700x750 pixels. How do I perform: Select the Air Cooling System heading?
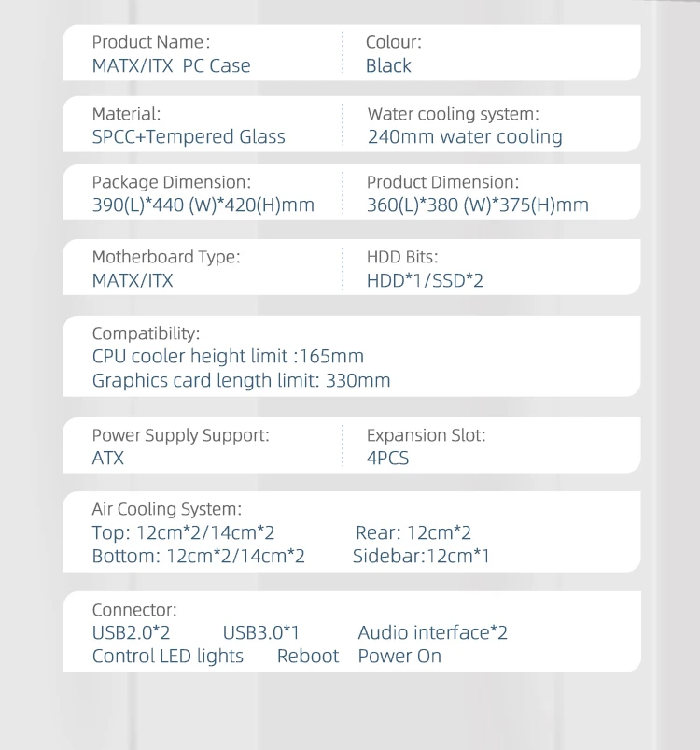point(166,509)
